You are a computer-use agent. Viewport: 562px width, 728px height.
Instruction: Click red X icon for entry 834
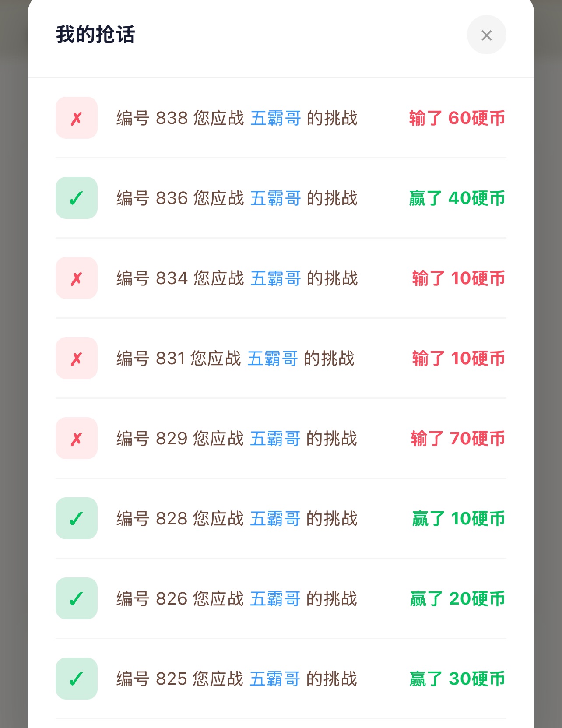point(77,278)
